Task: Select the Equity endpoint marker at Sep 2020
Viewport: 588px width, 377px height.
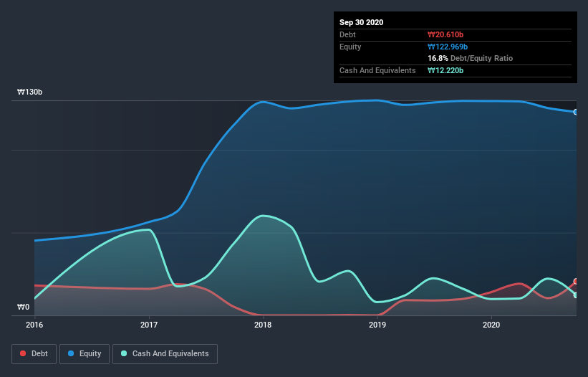Action: [x=576, y=112]
